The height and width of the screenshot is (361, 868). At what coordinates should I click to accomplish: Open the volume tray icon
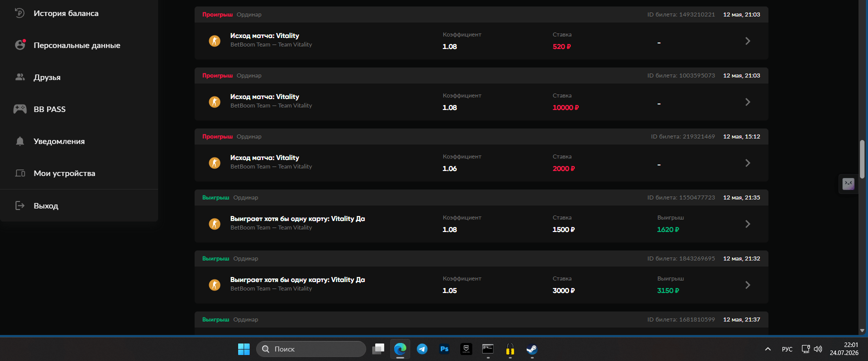(818, 349)
